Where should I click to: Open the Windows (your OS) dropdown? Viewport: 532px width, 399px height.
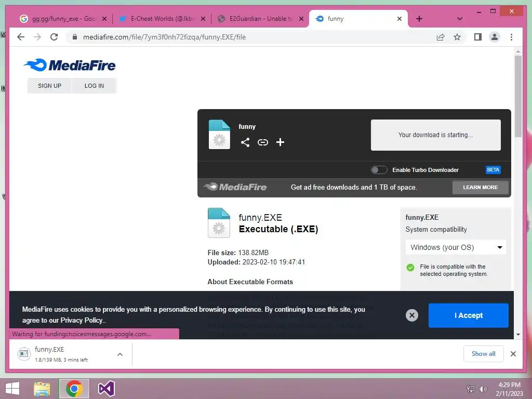point(456,247)
